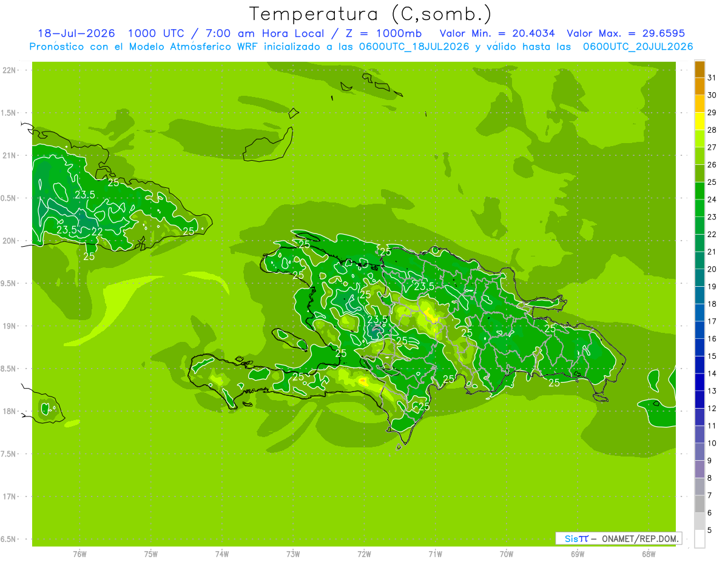Click the '28' label on the colorbar

coord(712,130)
